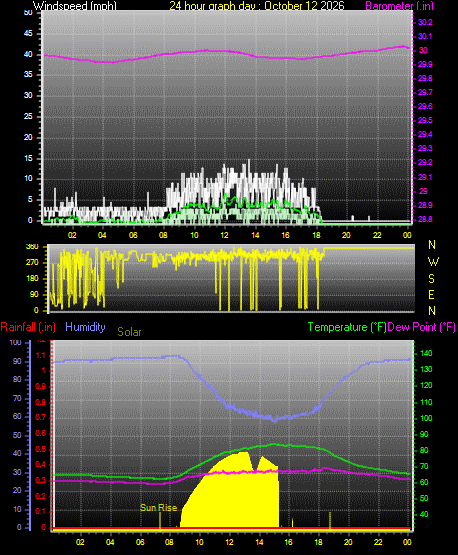The image size is (458, 555).
Task: Click hour label 22 under bottom chart
Action: click(378, 542)
